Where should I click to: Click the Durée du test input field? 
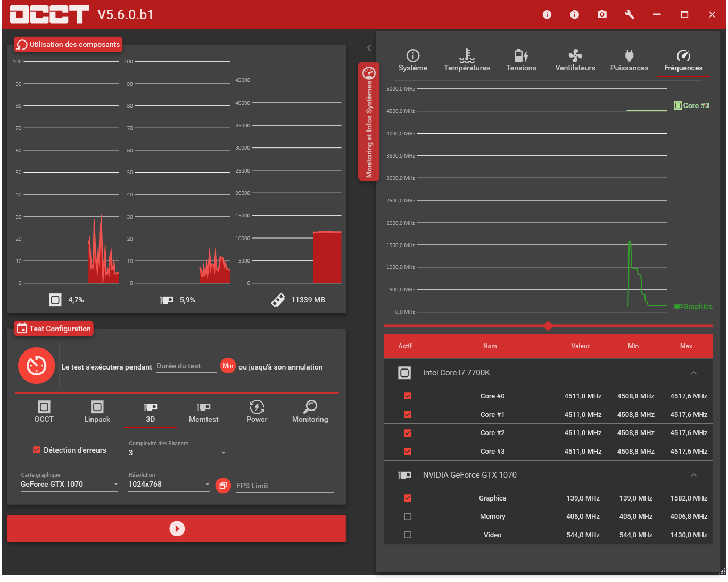click(186, 366)
